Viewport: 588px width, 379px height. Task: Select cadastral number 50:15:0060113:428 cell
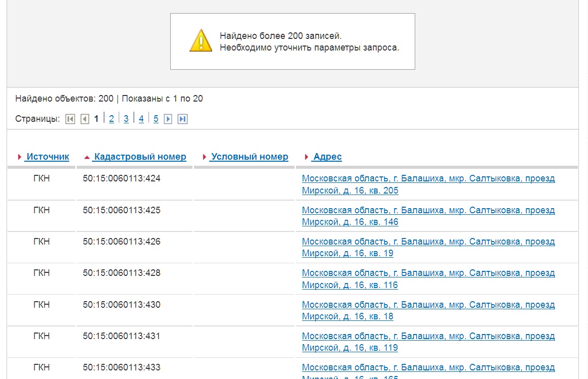pyautogui.click(x=122, y=273)
